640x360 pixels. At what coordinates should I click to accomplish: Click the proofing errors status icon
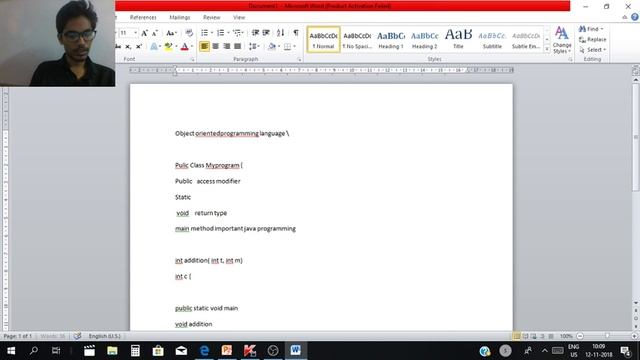tap(77, 336)
